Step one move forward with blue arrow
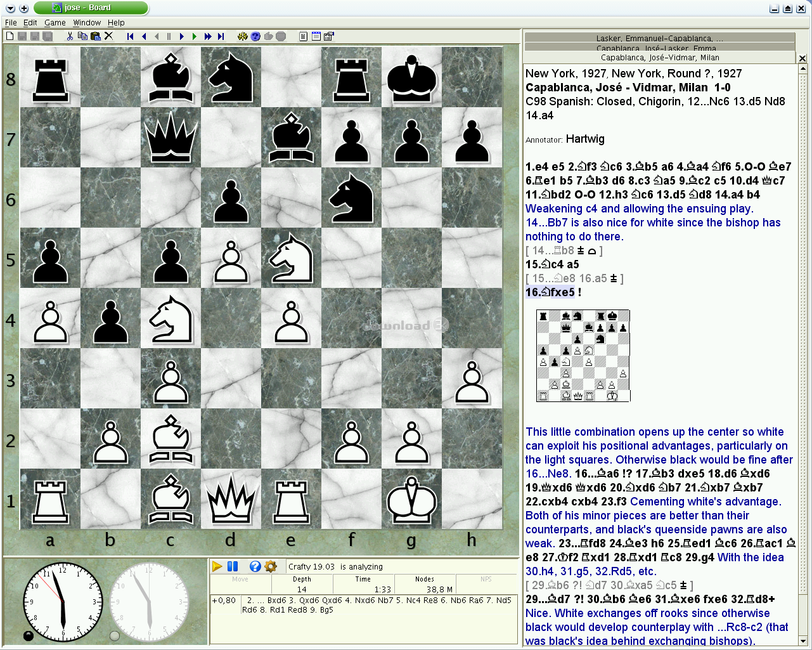This screenshot has width=812, height=650. tap(182, 36)
